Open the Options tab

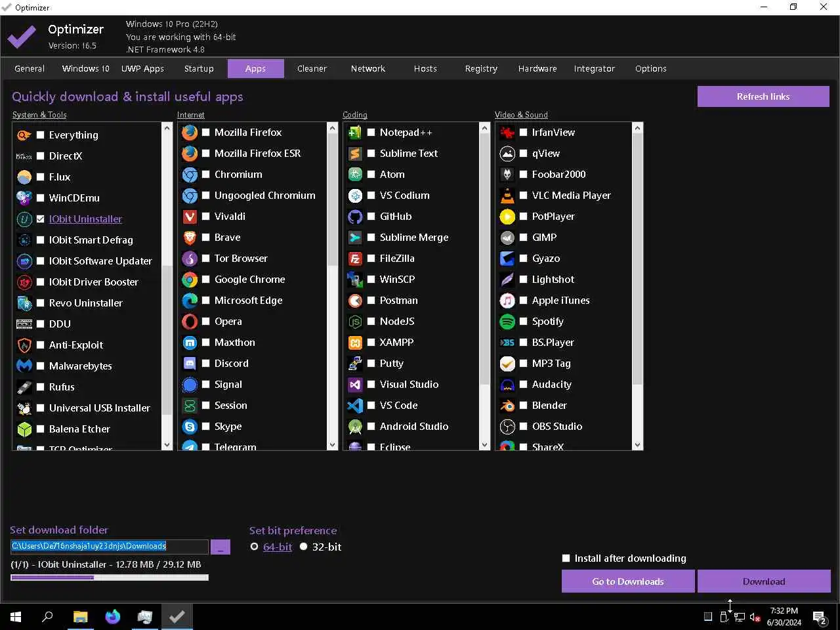point(650,68)
